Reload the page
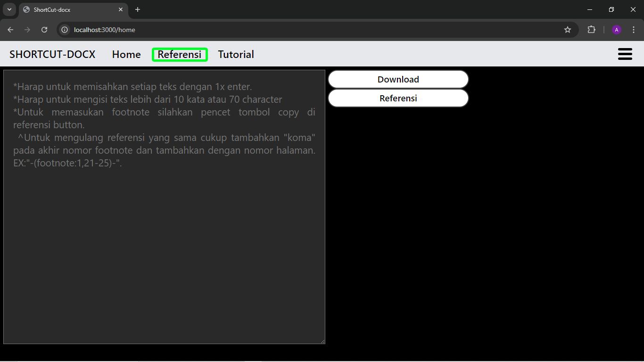 pos(44,30)
